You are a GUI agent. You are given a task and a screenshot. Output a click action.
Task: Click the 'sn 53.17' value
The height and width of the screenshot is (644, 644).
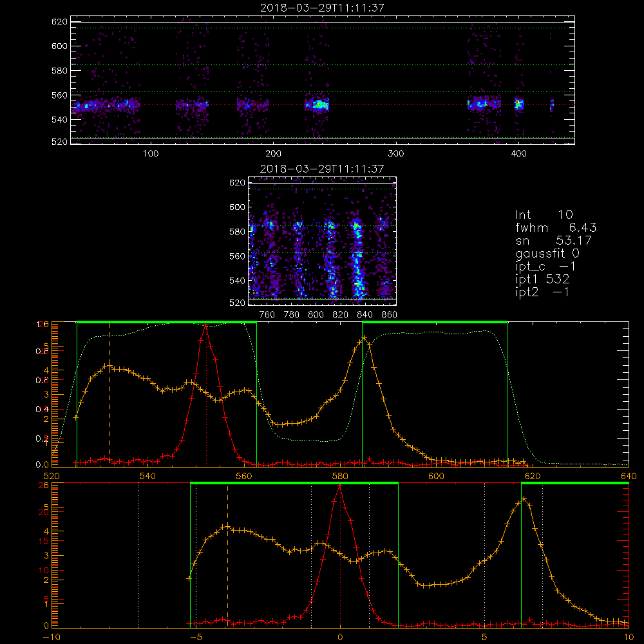click(553, 240)
